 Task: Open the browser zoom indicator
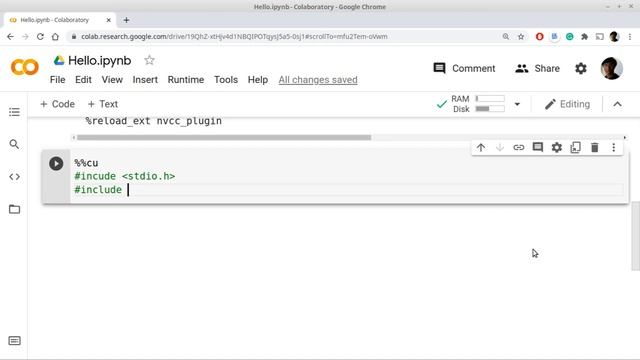[506, 37]
